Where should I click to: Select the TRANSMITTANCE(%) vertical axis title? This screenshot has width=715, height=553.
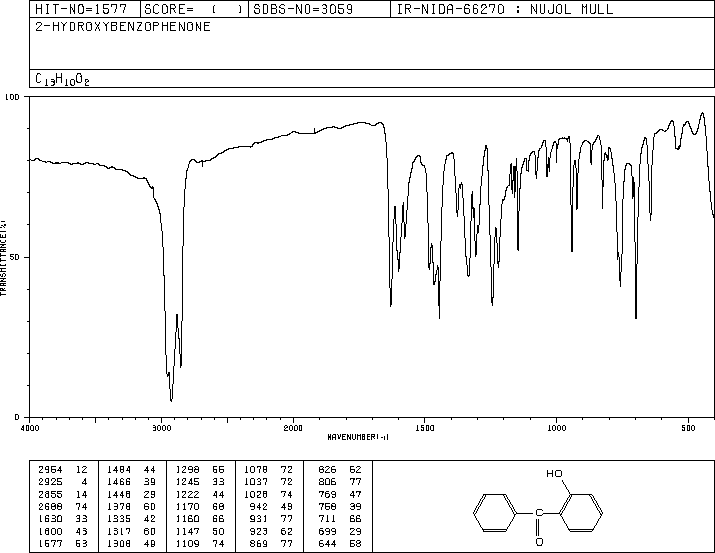[x=3, y=258]
